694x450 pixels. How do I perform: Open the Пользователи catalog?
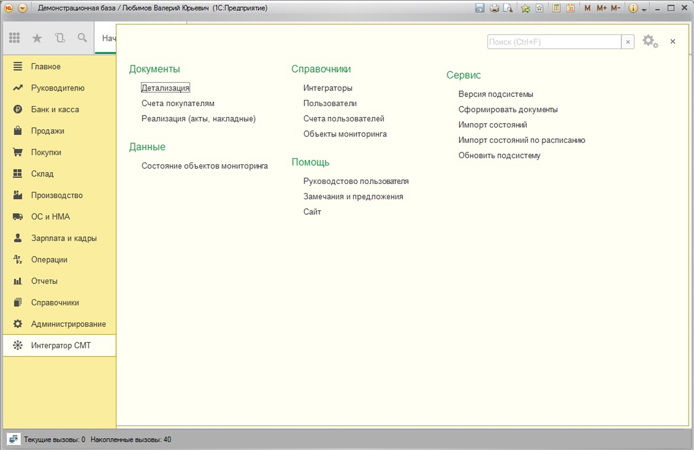[330, 103]
